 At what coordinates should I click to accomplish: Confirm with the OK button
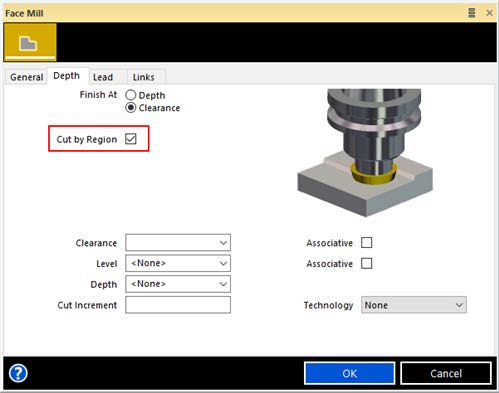pos(350,373)
